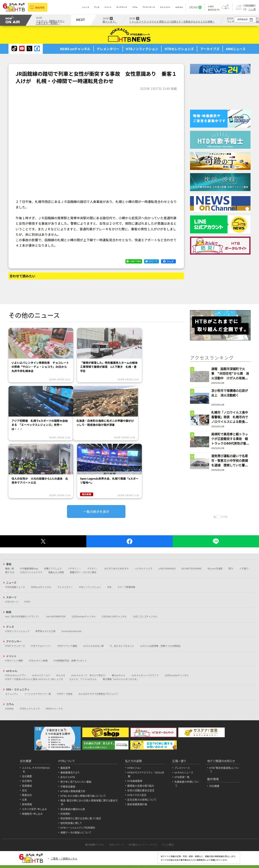Open the HTB気象予報士 banner
This screenshot has width=259, height=868.
(x=220, y=139)
